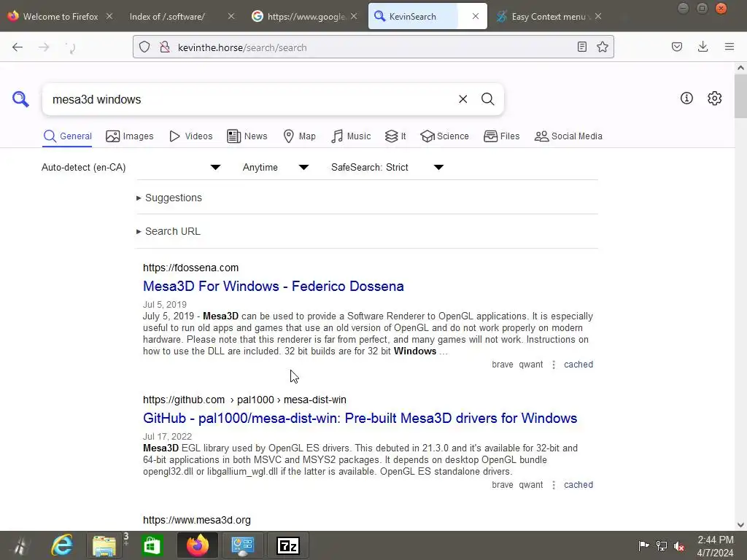Switch to the News category

tap(247, 136)
